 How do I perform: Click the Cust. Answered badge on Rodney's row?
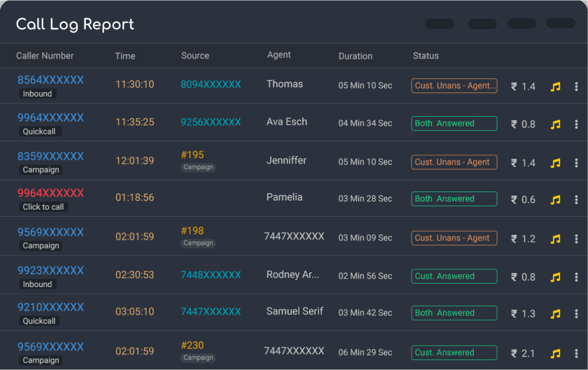coord(454,276)
